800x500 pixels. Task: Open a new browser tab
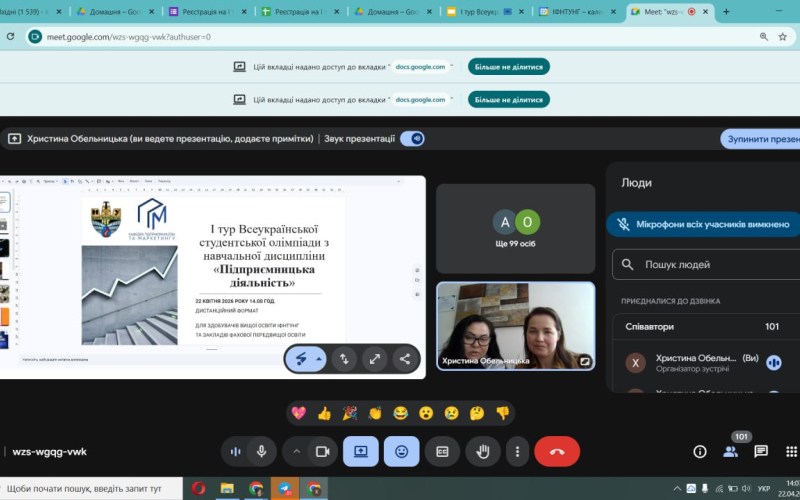727,12
